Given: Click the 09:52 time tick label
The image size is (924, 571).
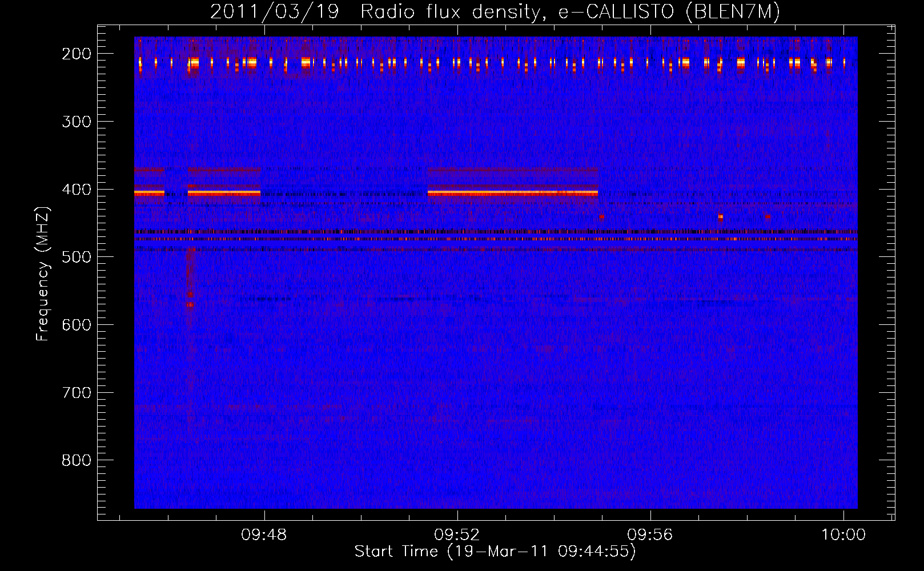Looking at the screenshot, I should [457, 535].
